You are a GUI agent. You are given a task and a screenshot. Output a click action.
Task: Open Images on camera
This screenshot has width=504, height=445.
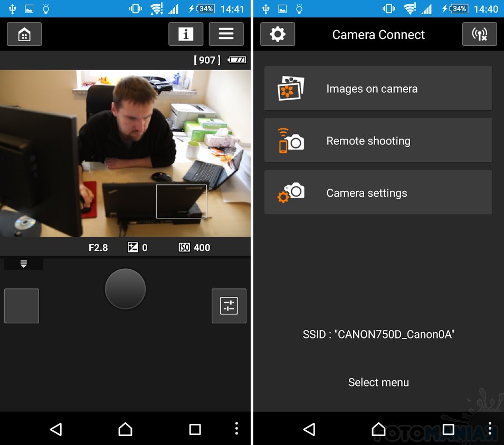(378, 89)
